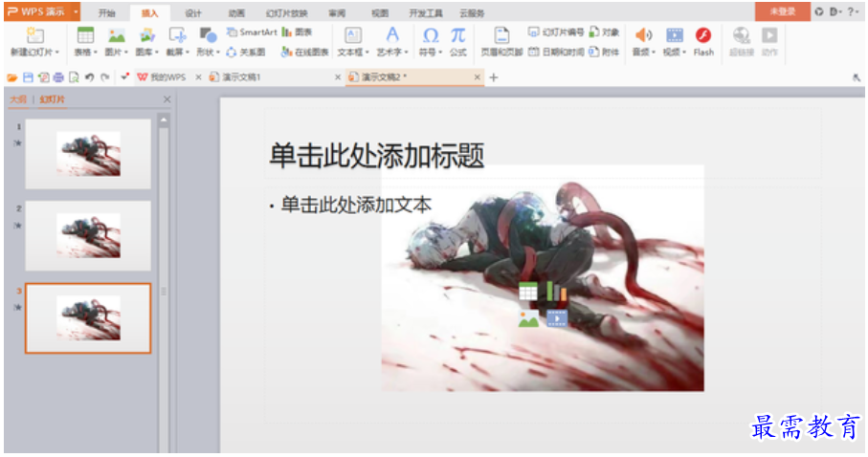The height and width of the screenshot is (457, 868).
Task: Switch to the 设计 ribbon tab
Action: coord(193,13)
